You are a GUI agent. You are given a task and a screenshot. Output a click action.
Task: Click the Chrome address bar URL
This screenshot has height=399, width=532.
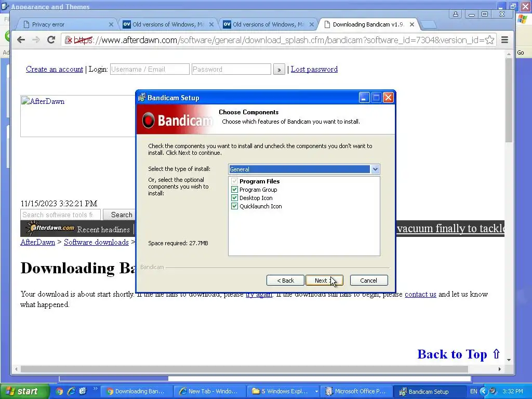[x=278, y=40]
